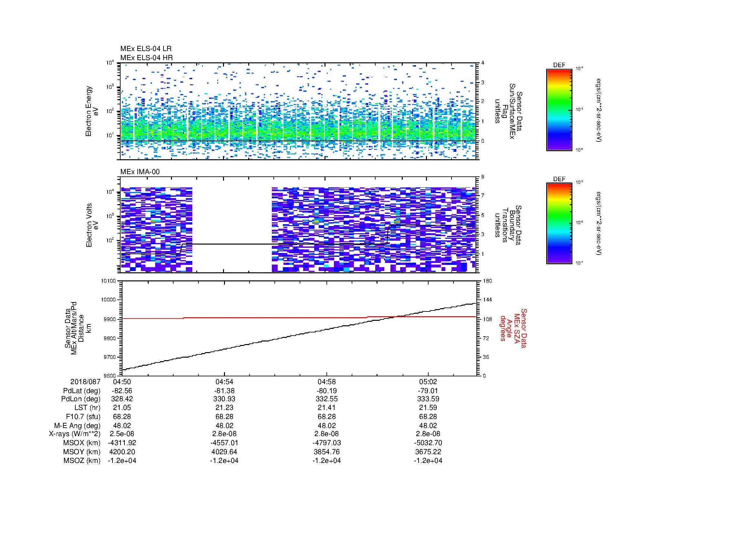This screenshot has width=756, height=534.
Task: Click the '04:54' time tick label
Action: pos(224,382)
